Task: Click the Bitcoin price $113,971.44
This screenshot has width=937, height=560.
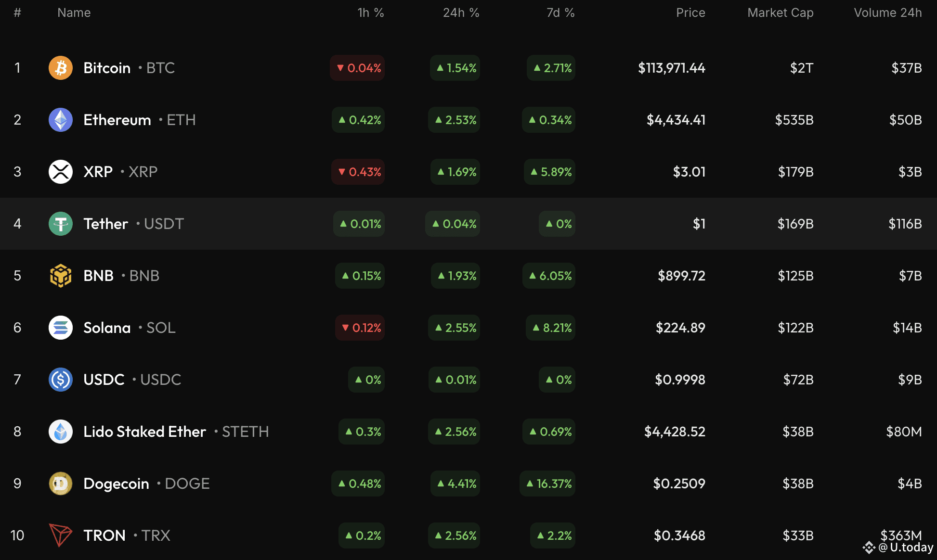Action: click(671, 68)
